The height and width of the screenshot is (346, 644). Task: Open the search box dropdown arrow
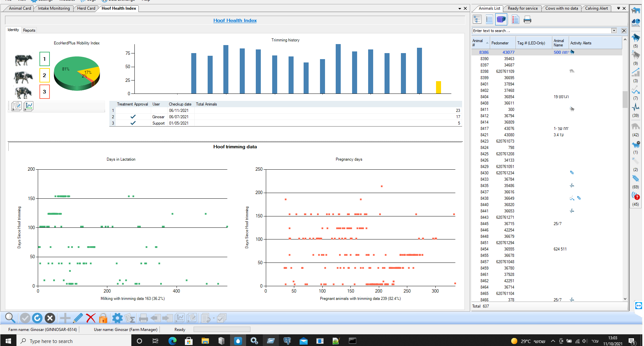(x=614, y=31)
